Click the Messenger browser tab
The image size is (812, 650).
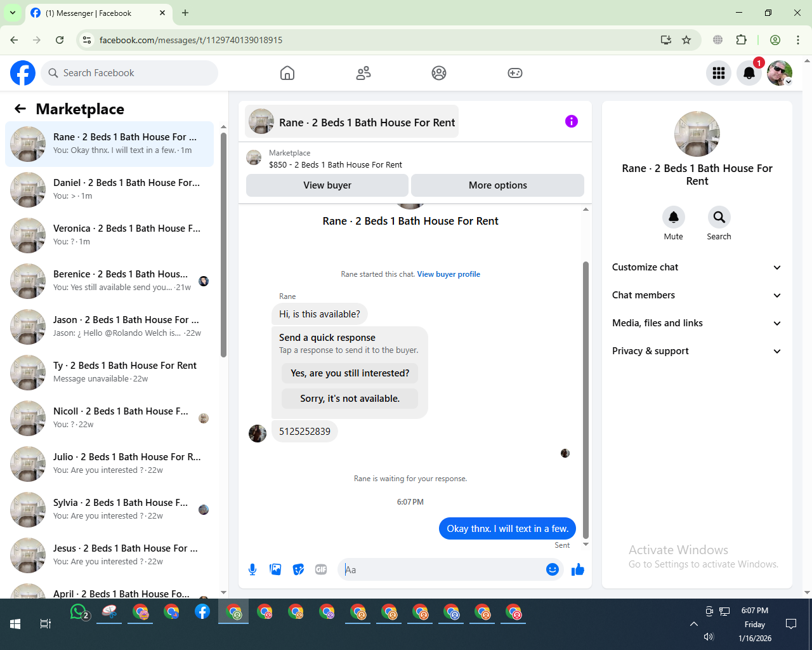(98, 13)
